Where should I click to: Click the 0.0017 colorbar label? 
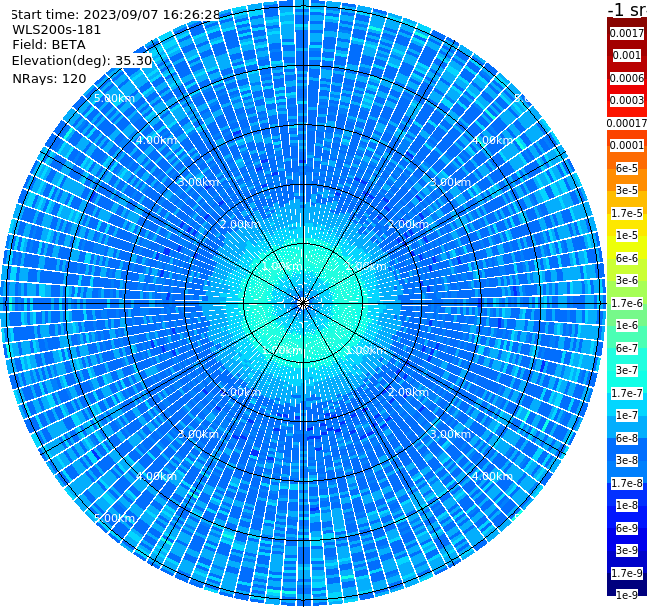(627, 33)
